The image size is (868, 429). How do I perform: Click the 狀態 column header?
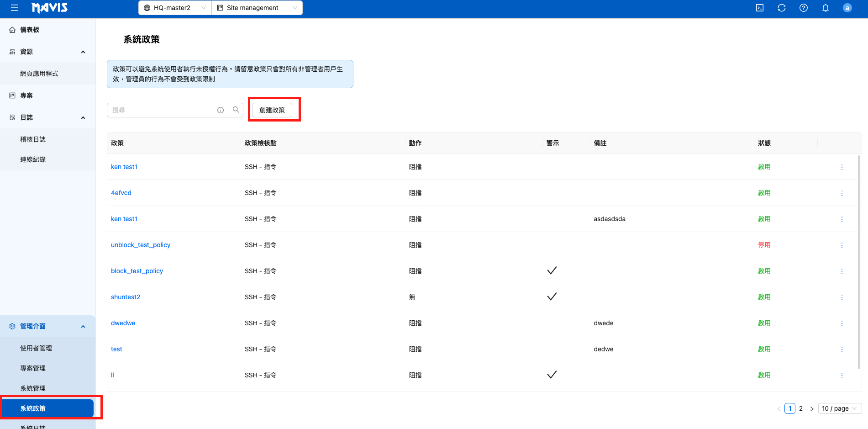pos(764,143)
